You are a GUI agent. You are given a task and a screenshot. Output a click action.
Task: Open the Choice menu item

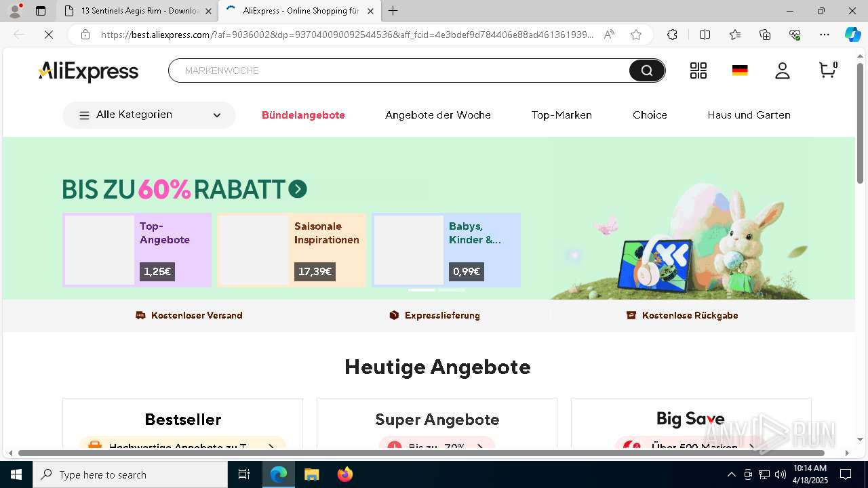coord(650,115)
